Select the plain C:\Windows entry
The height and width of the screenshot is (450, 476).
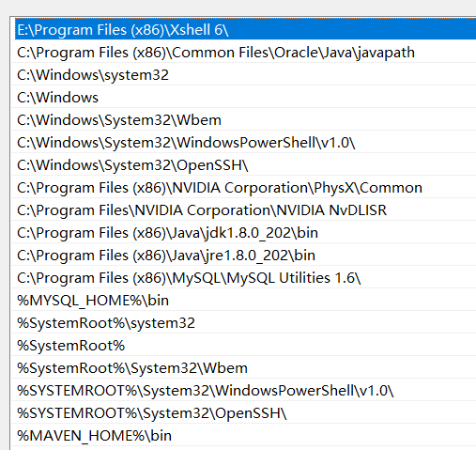[x=244, y=98]
